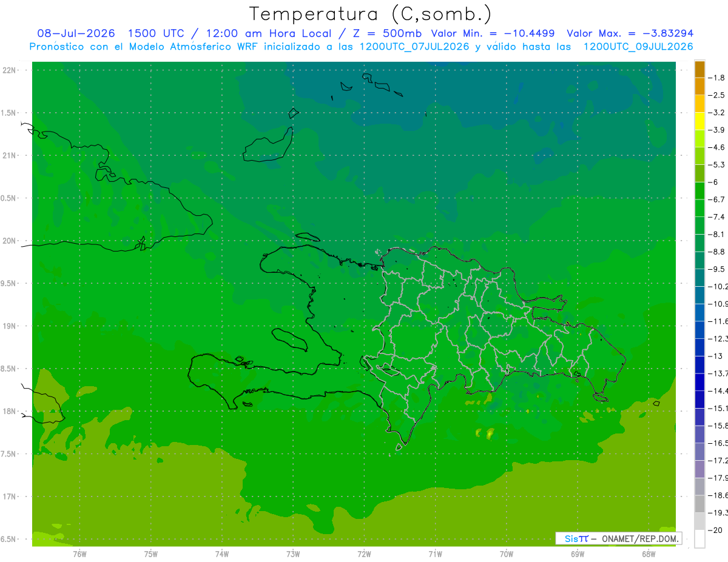Click the "-6" colorbar tick label
Screen dimensions: 728x562
coord(713,182)
